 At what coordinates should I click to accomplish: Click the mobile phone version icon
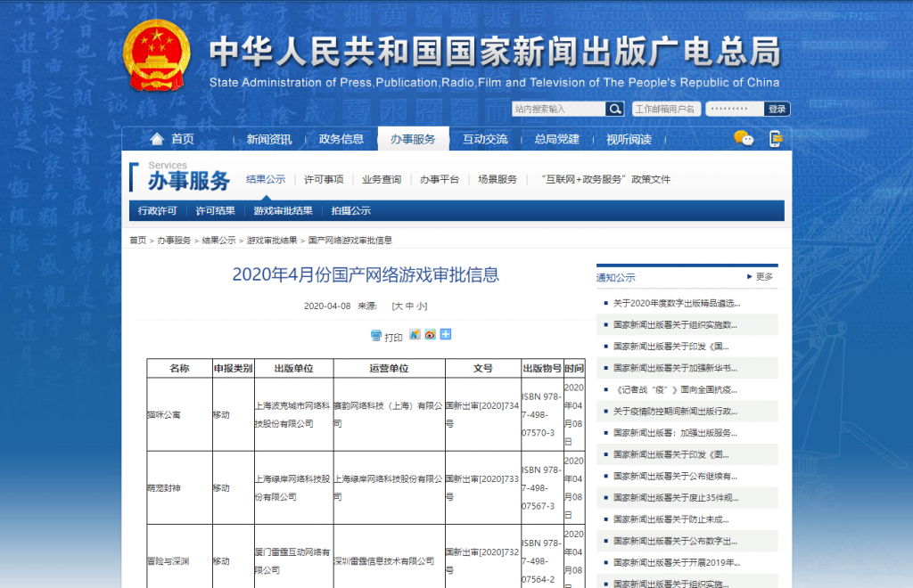776,138
